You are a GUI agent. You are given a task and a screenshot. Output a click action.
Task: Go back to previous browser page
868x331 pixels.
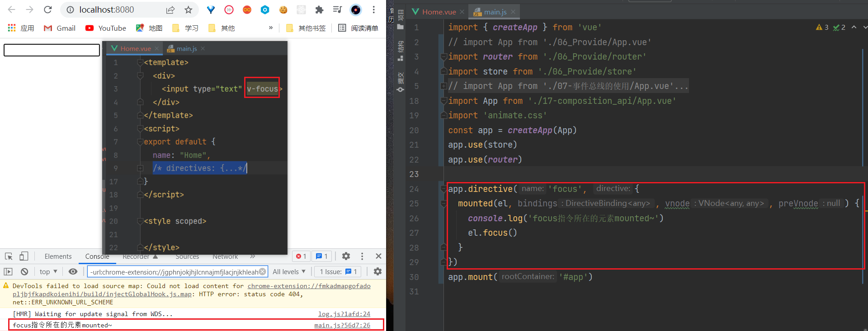point(12,9)
